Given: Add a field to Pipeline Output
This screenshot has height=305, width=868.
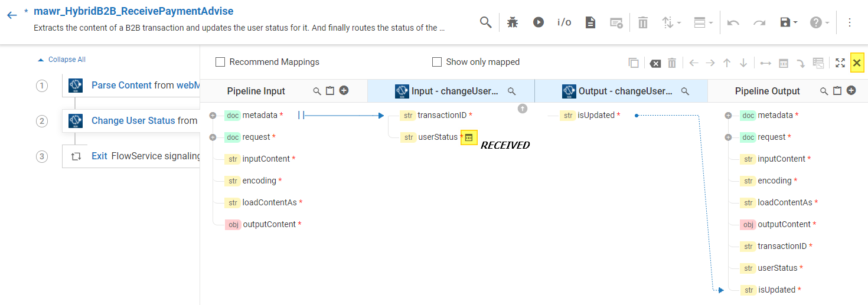Looking at the screenshot, I should (x=851, y=91).
